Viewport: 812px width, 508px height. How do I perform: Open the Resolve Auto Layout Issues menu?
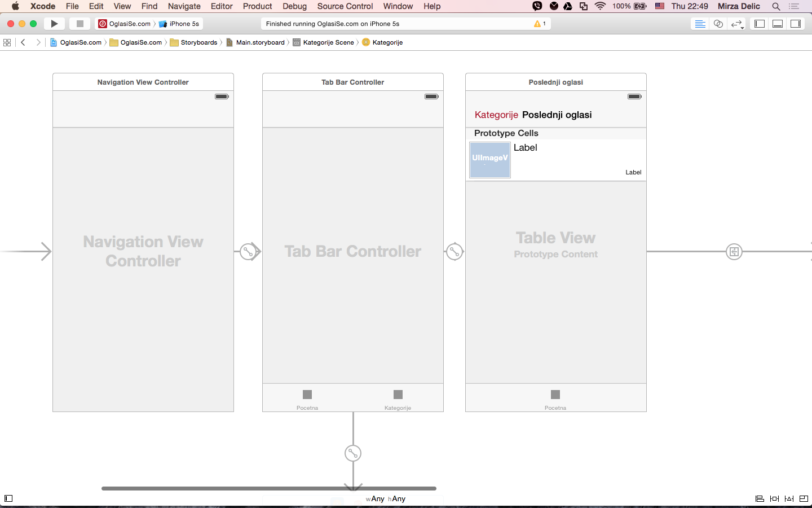click(x=789, y=498)
